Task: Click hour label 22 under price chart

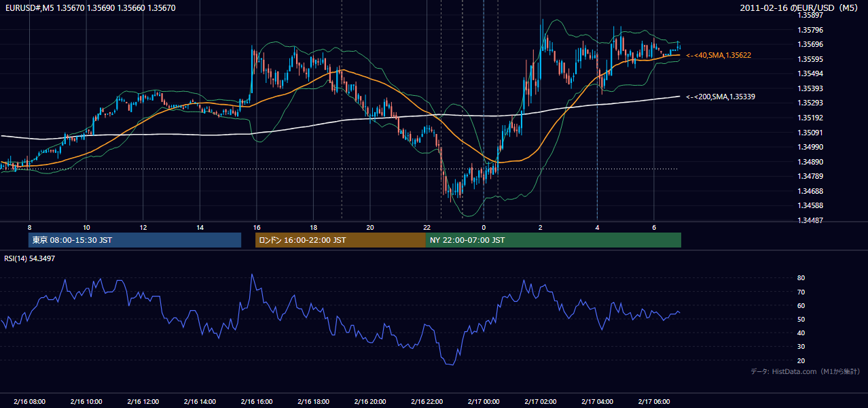Action: tap(427, 227)
